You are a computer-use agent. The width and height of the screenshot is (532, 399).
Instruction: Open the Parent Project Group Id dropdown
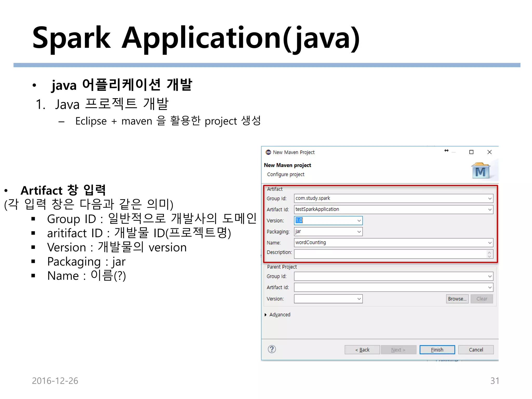490,276
